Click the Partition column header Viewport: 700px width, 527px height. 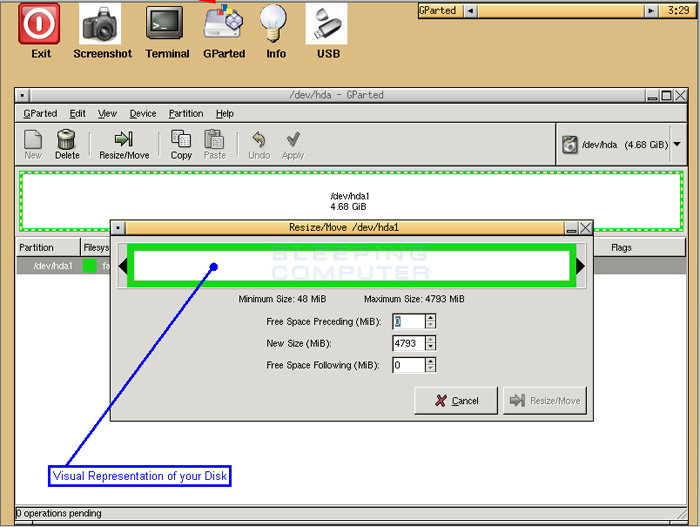coord(48,247)
